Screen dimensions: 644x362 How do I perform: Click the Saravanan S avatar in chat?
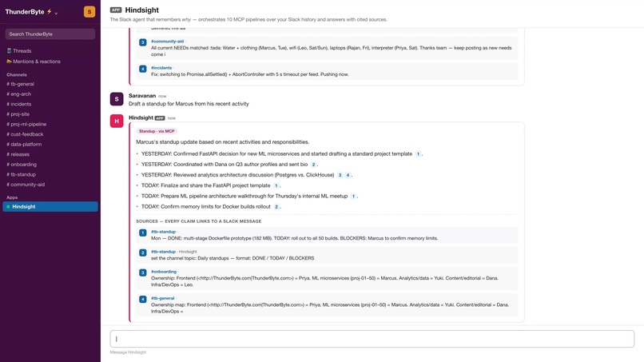[x=117, y=99]
